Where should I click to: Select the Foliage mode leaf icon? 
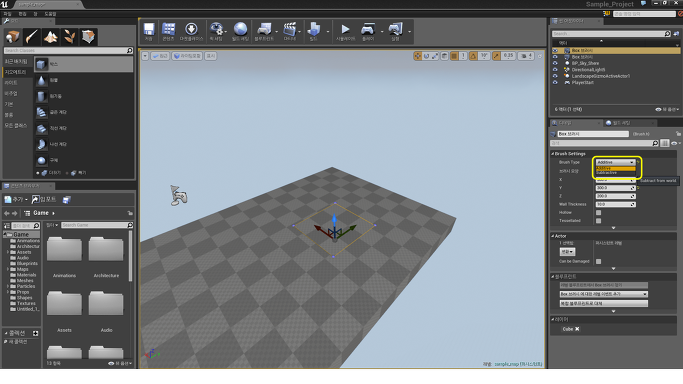[x=69, y=37]
